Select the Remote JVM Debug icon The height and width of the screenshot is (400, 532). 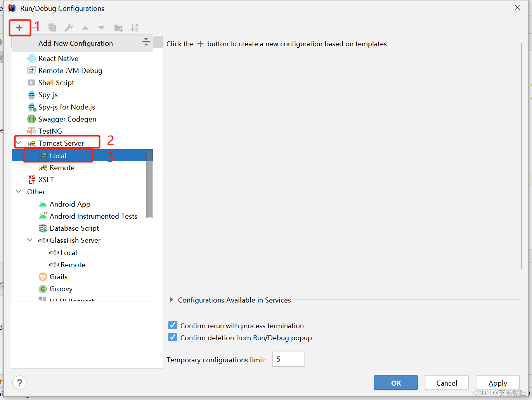tap(31, 71)
